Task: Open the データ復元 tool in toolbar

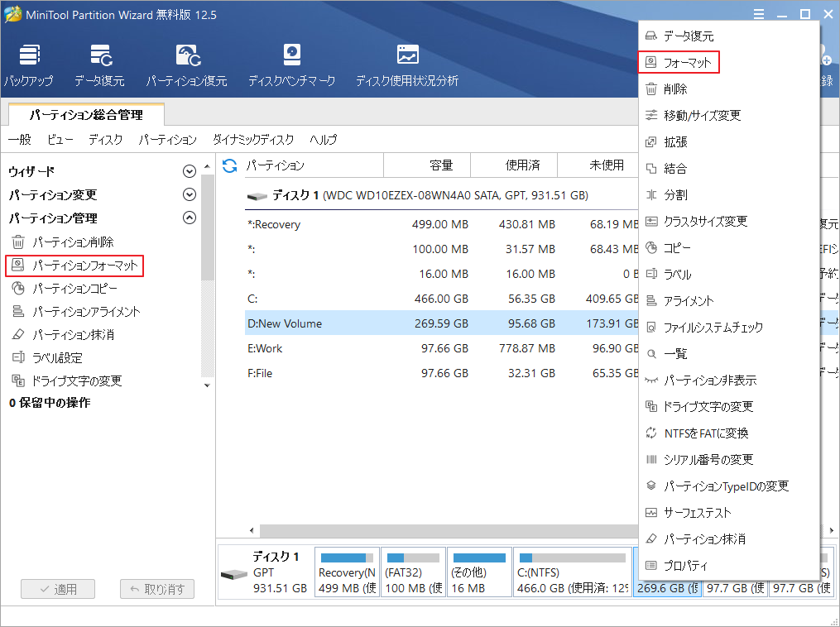Action: (99, 66)
